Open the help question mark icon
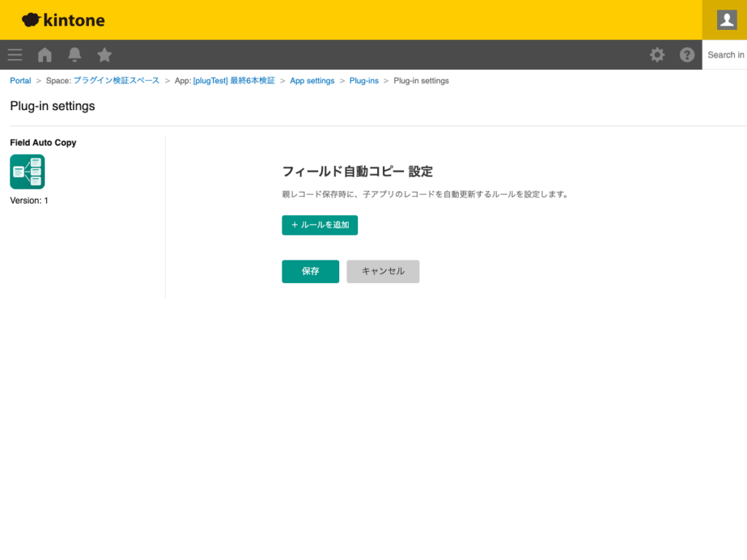This screenshot has width=747, height=560. point(686,55)
